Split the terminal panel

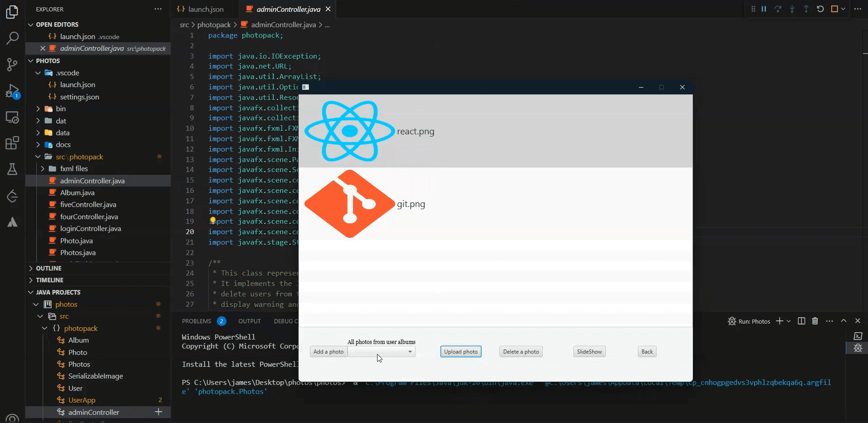[801, 321]
